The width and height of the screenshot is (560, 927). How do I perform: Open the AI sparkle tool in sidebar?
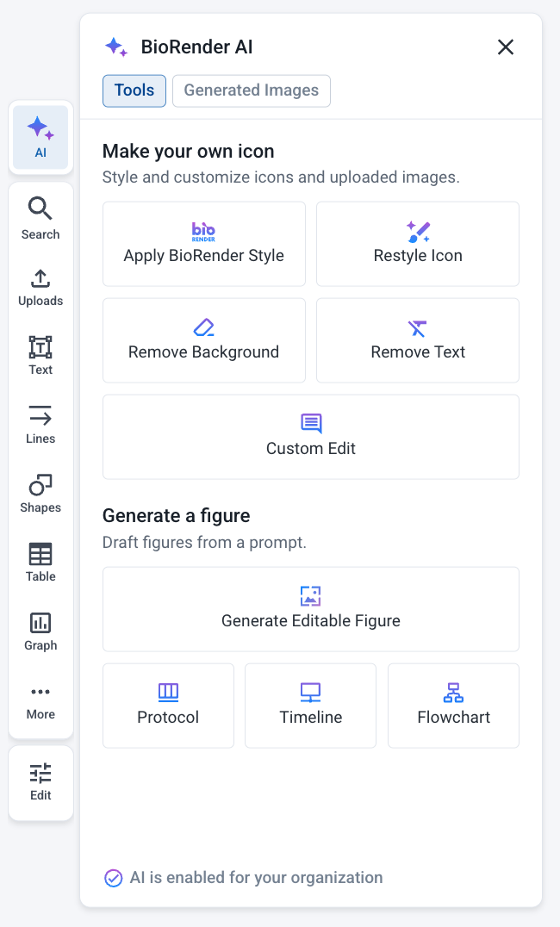[40, 138]
